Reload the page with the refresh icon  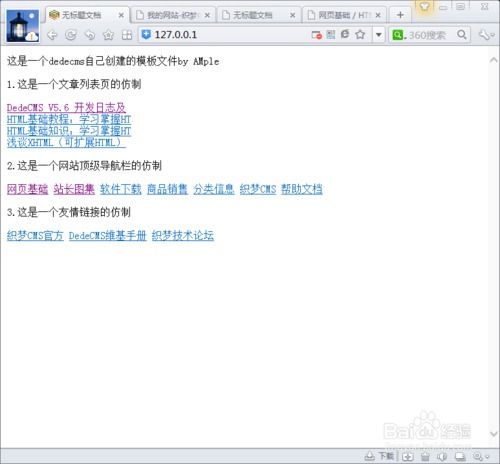[x=71, y=35]
